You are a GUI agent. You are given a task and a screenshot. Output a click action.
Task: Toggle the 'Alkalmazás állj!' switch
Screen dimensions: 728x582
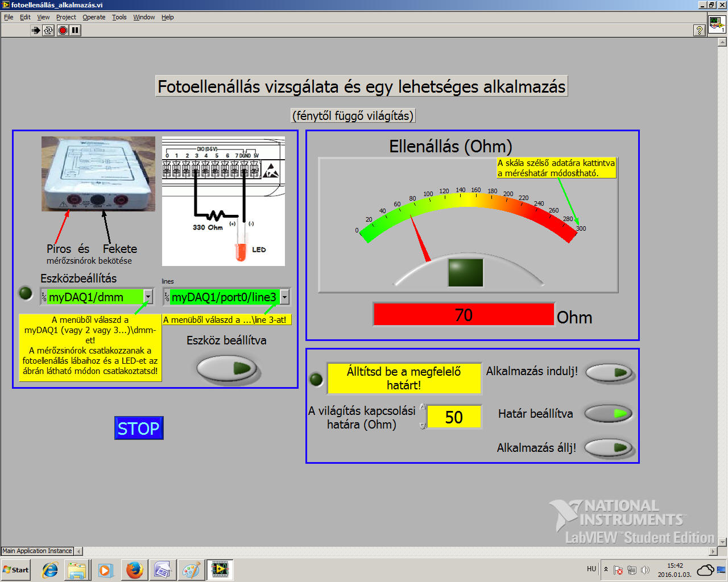coord(609,448)
